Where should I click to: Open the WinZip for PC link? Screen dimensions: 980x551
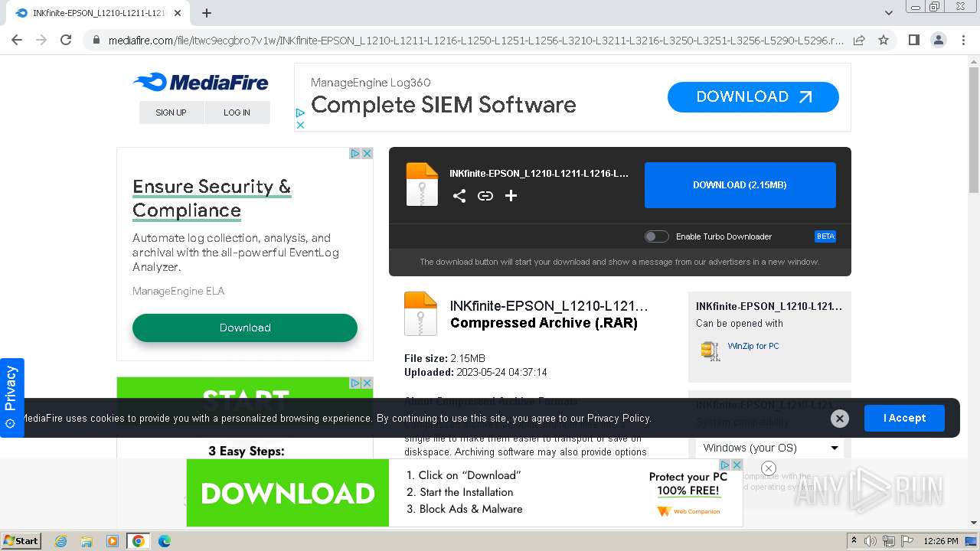pos(753,346)
